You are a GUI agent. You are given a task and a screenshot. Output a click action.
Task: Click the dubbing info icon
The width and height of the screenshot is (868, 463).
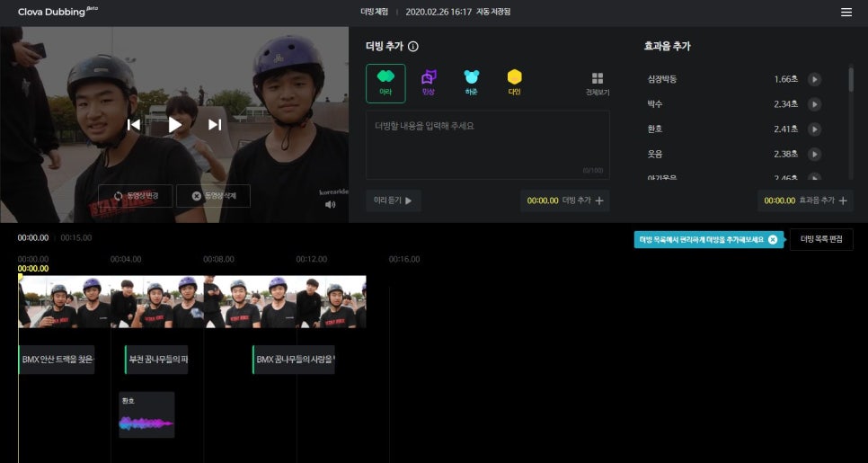point(413,47)
